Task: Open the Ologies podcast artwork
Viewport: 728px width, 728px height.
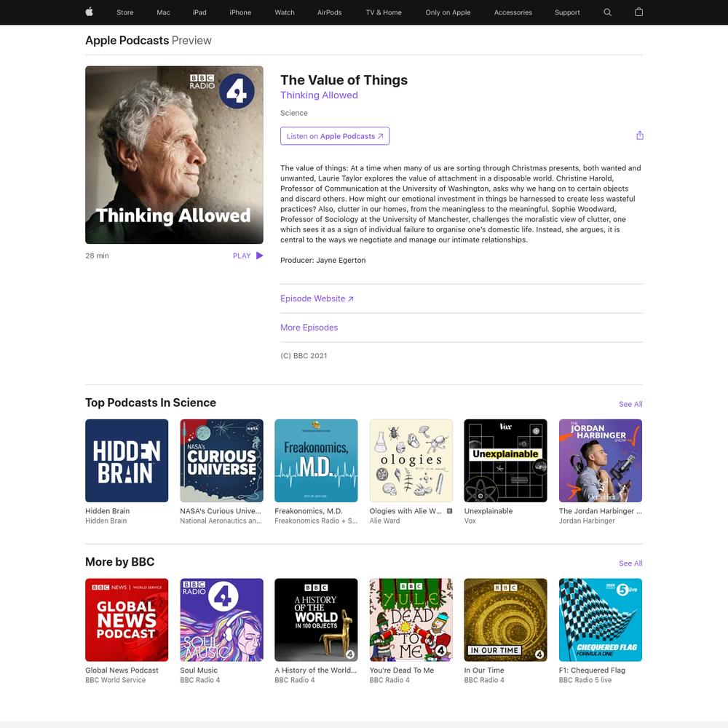Action: (411, 461)
